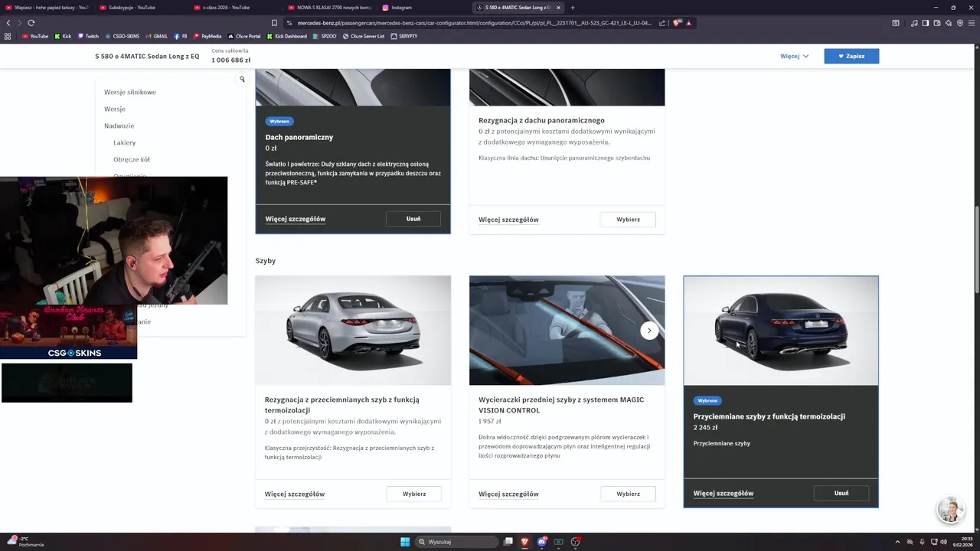This screenshot has width=980, height=551.
Task: Select Wersje in sidebar
Action: point(115,109)
